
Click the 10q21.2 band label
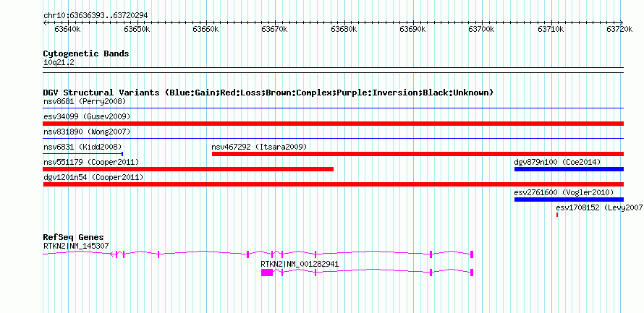tap(59, 63)
